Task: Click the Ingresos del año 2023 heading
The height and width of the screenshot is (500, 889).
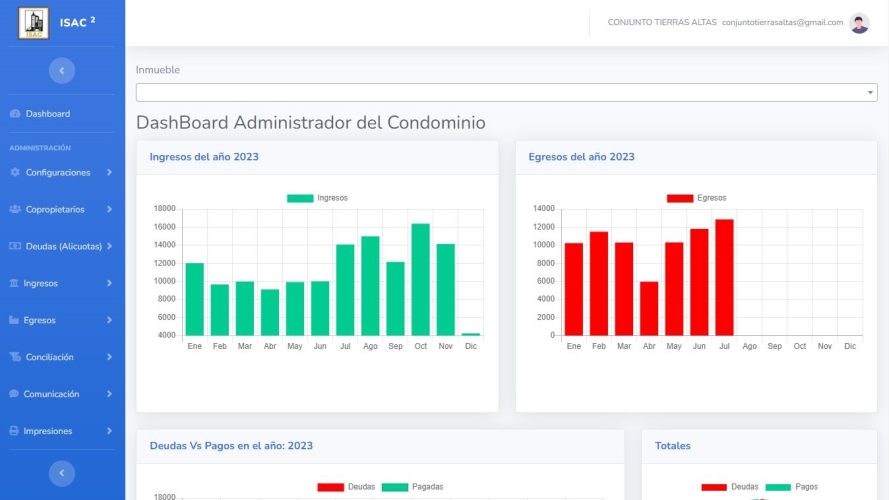Action: (x=204, y=157)
